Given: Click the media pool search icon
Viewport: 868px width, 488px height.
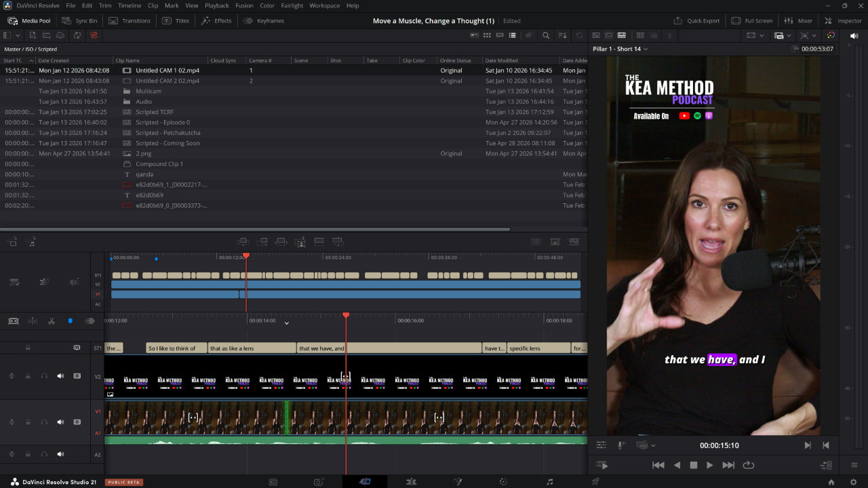Looking at the screenshot, I should tap(546, 35).
